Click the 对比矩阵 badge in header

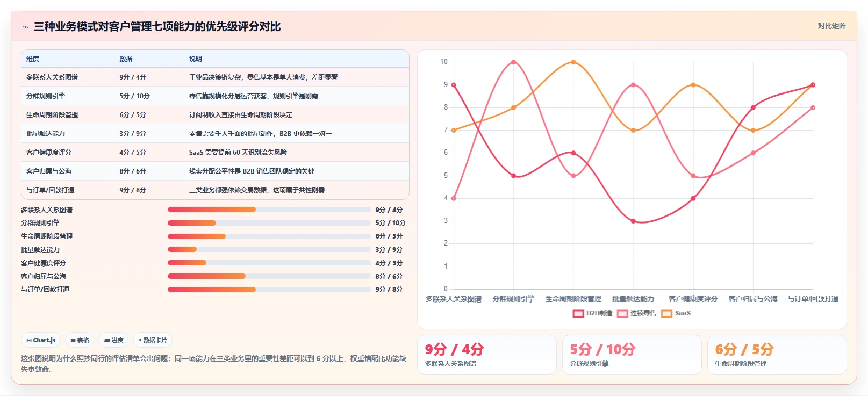(x=831, y=26)
